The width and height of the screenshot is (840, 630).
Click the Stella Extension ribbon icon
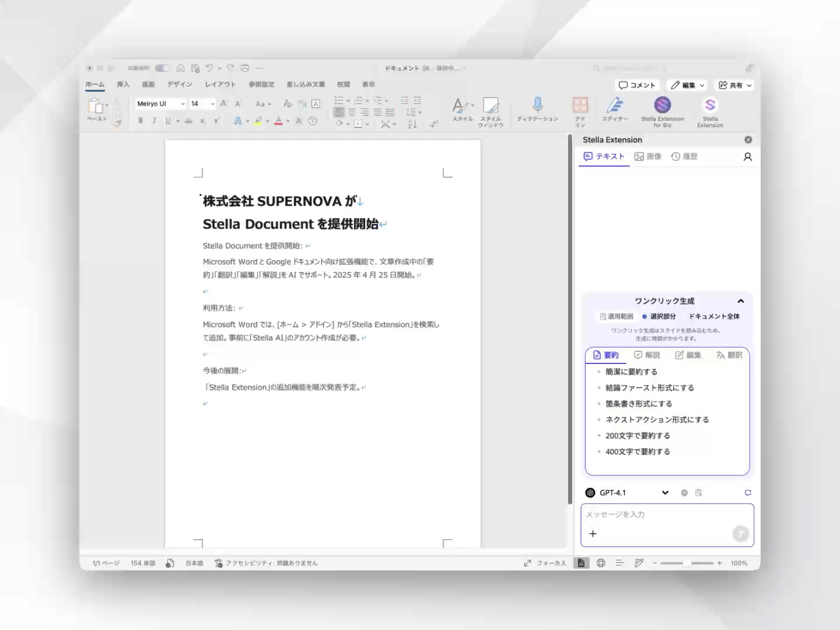tap(710, 111)
